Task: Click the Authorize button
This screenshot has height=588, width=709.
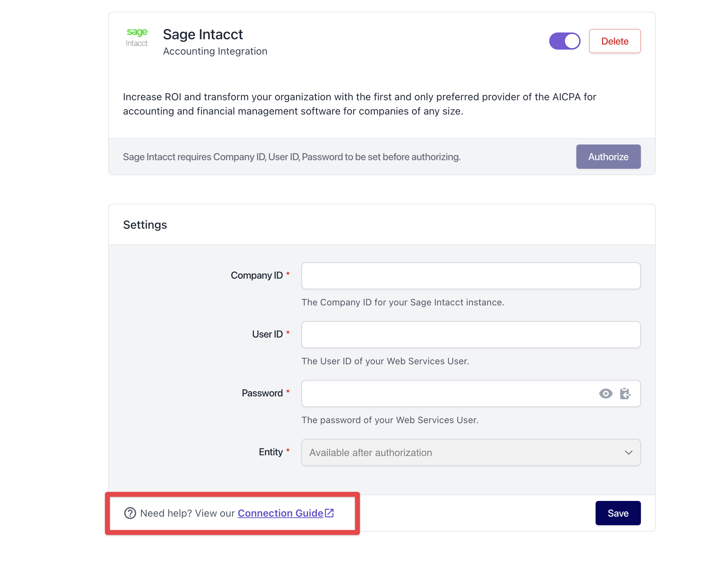Action: [x=608, y=157]
